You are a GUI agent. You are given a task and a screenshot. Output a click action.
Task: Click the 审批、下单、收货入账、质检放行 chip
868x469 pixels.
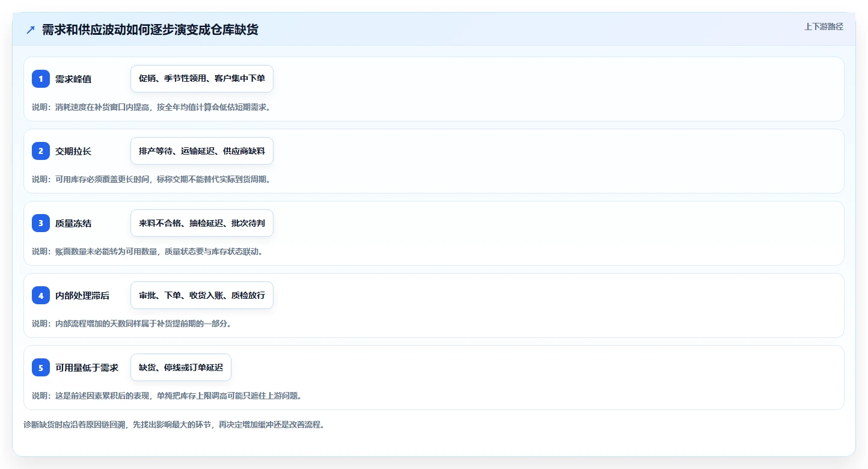[x=202, y=295]
